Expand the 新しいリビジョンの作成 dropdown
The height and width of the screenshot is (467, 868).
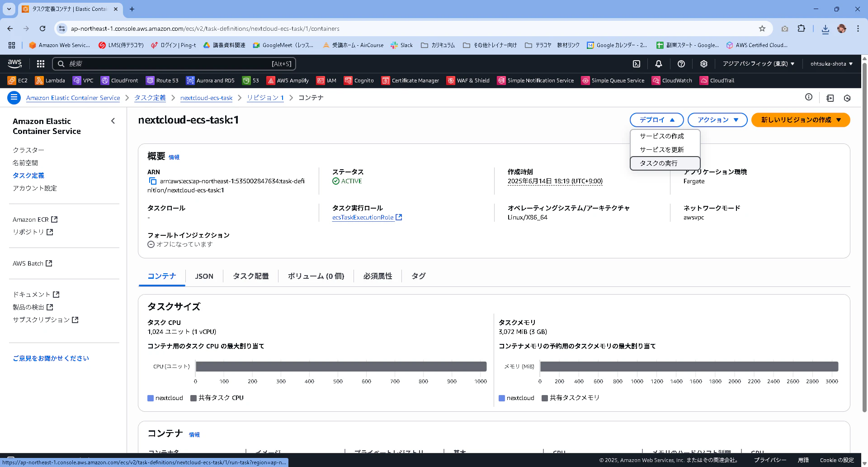click(x=801, y=120)
